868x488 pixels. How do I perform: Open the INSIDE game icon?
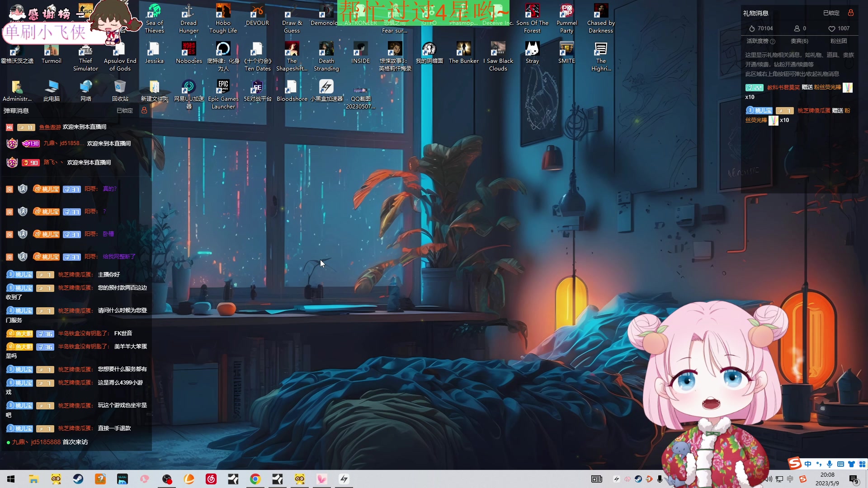[360, 53]
